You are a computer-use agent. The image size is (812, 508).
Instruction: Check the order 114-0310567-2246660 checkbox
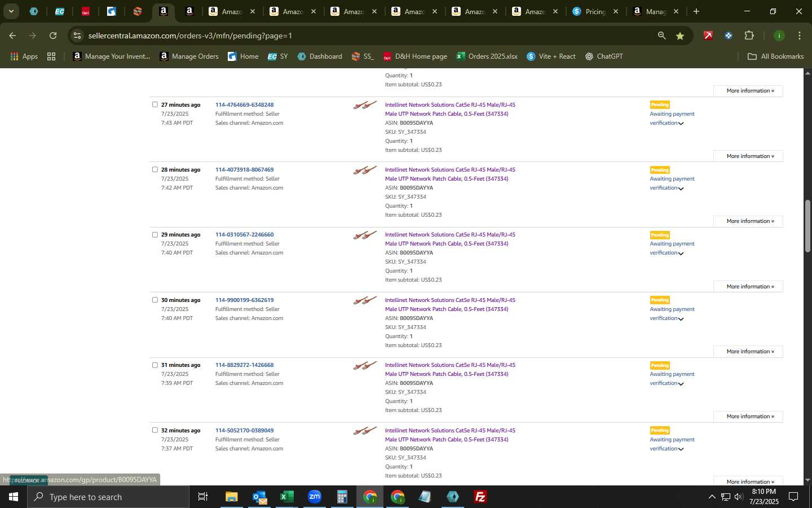(x=155, y=235)
